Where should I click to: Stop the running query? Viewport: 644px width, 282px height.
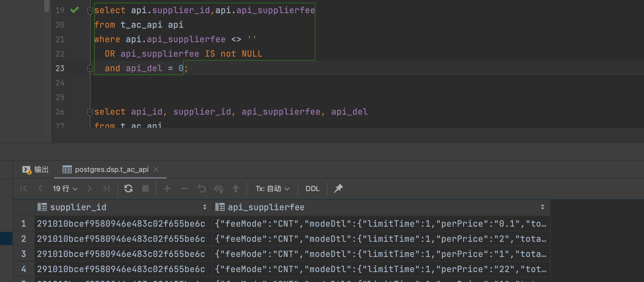pos(146,188)
